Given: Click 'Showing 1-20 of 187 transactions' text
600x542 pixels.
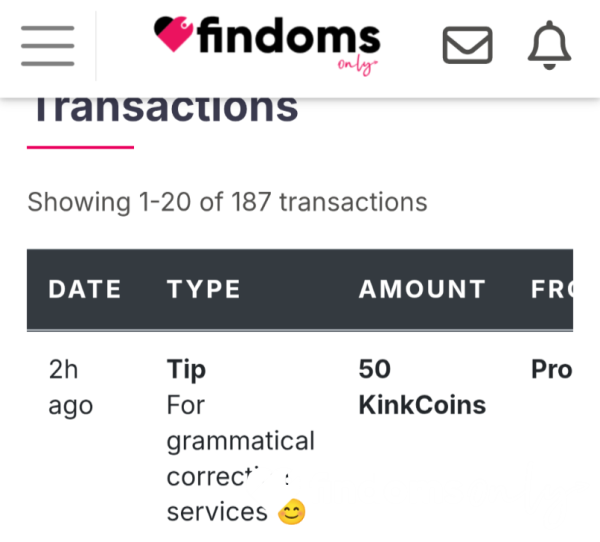Looking at the screenshot, I should click(227, 202).
